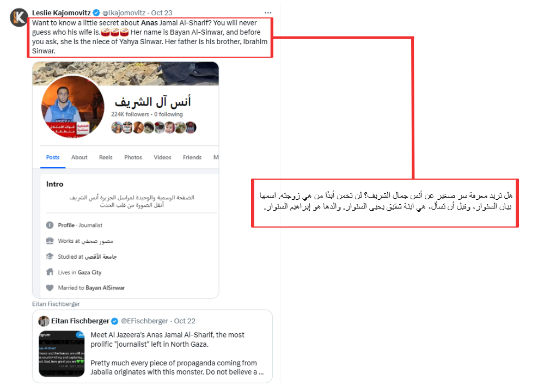The height and width of the screenshot is (392, 538).
Task: Click Leslie Kajomovitz's K profile avatar
Action: [x=19, y=17]
